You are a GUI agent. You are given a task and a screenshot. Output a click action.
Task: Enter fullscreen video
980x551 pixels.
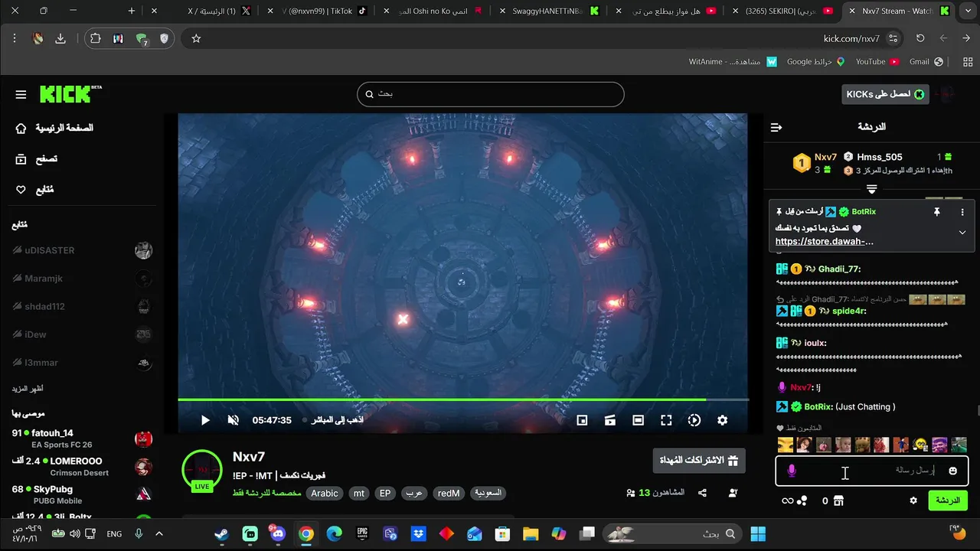(x=666, y=420)
